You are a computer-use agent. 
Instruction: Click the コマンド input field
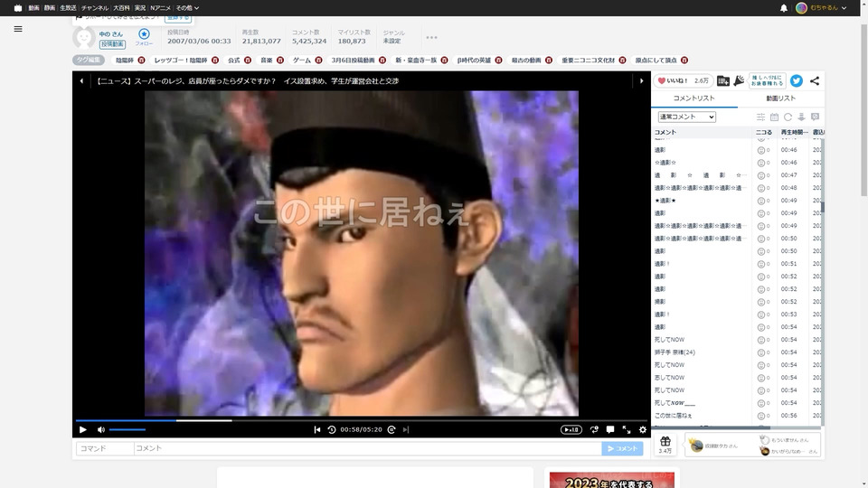click(105, 448)
